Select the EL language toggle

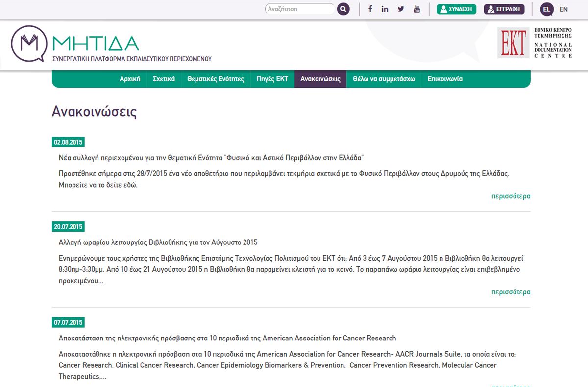(547, 9)
